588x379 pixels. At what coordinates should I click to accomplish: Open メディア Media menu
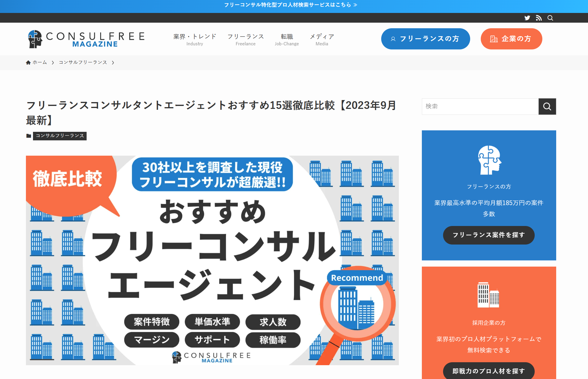322,39
